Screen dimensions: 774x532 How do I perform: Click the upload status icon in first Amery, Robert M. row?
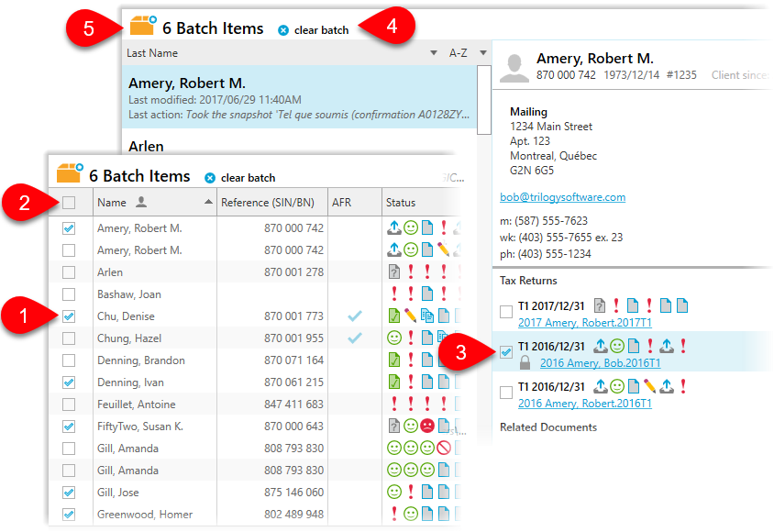(x=394, y=227)
